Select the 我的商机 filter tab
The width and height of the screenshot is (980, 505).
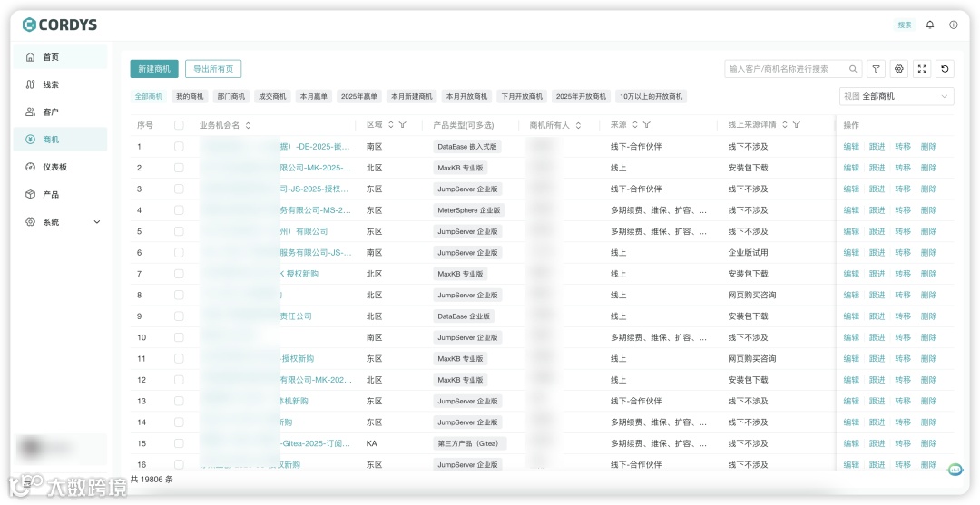[x=190, y=97]
